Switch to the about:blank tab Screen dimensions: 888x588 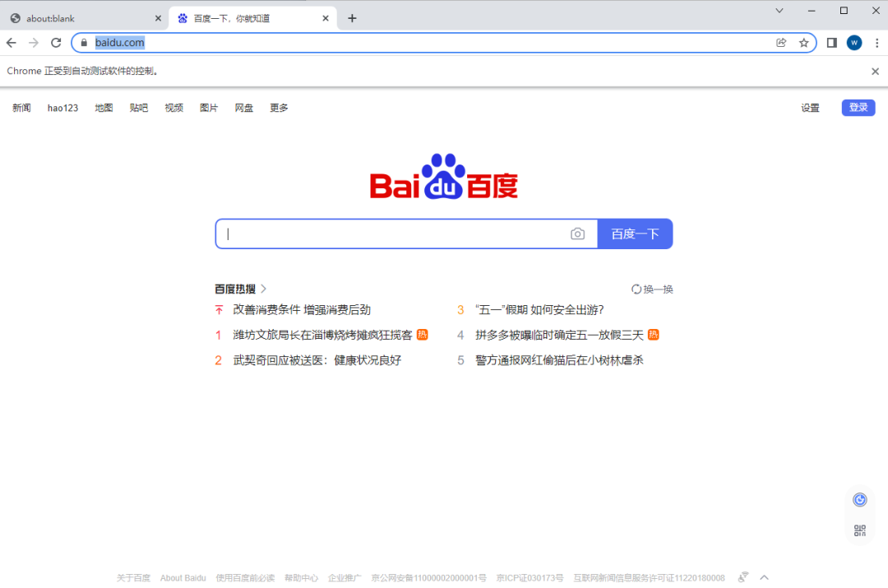click(83, 18)
